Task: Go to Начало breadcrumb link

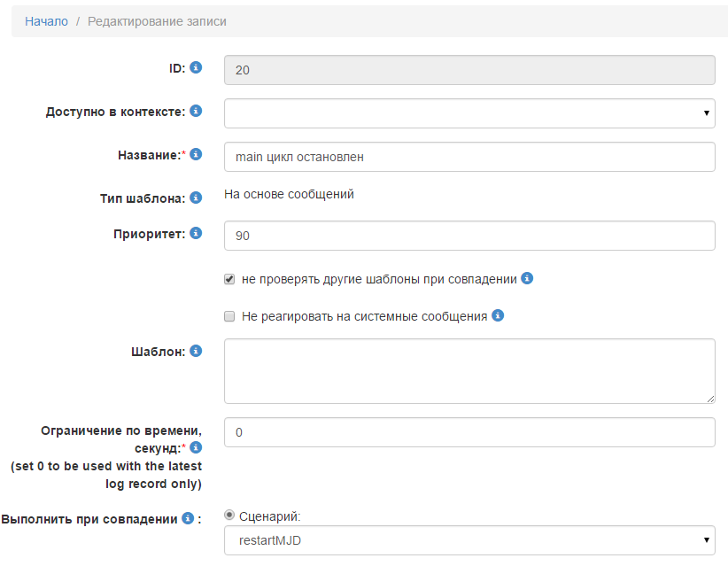Action: [x=46, y=21]
